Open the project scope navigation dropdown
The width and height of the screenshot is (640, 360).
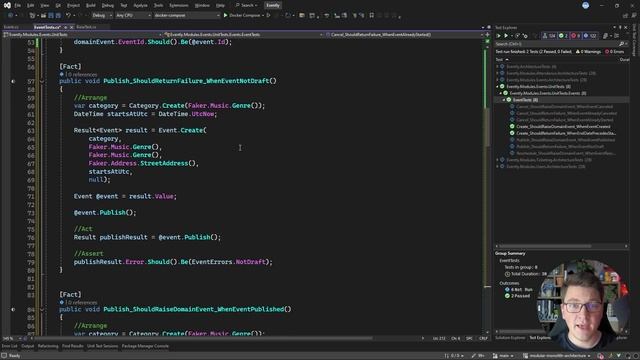pyautogui.click(x=82, y=35)
